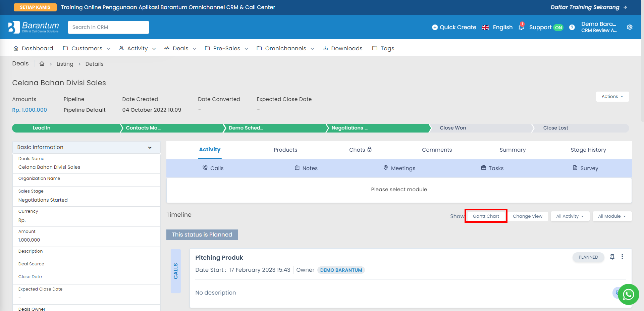Click DEMO BARANTUM owner badge

(341, 270)
